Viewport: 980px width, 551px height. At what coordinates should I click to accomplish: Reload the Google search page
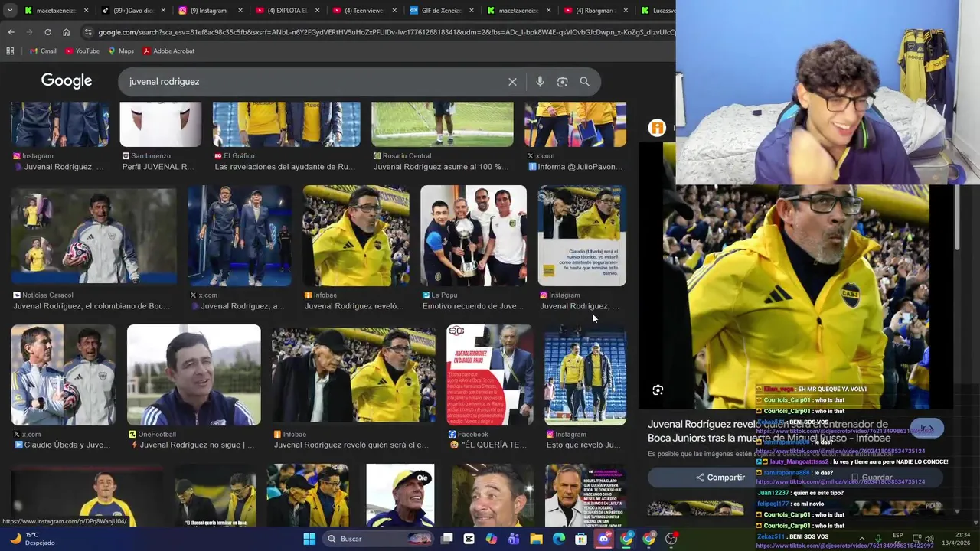(x=47, y=32)
